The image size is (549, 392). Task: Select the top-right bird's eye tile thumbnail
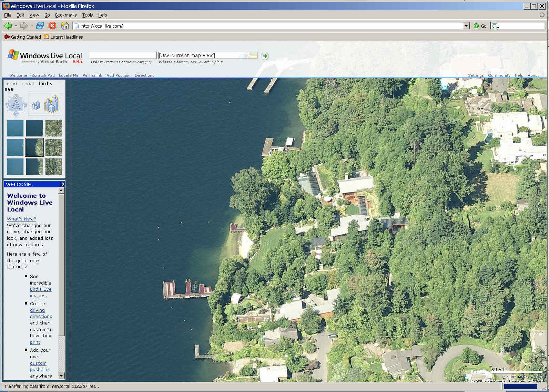(54, 128)
